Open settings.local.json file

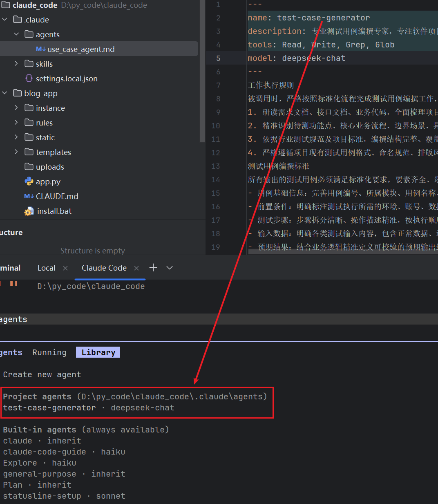tap(67, 78)
